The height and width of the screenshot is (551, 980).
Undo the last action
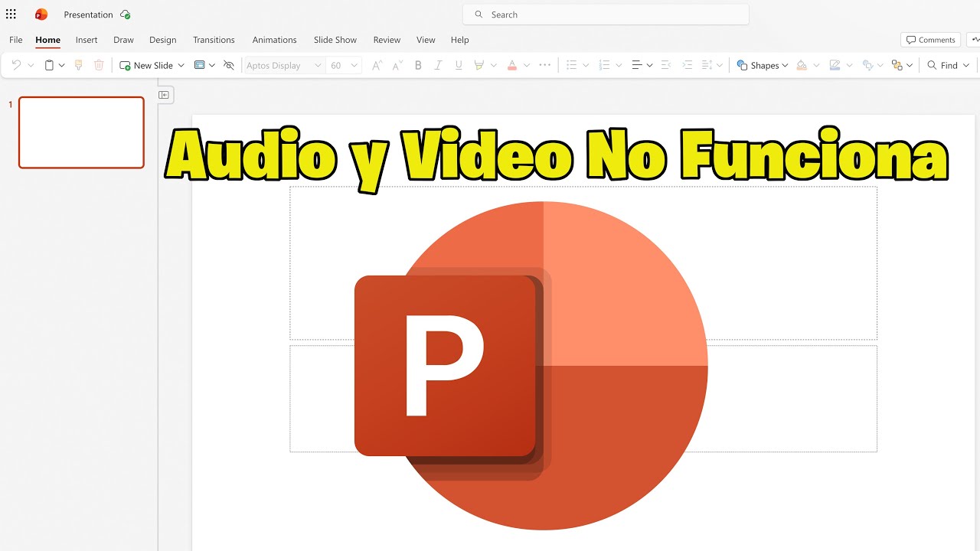[16, 65]
